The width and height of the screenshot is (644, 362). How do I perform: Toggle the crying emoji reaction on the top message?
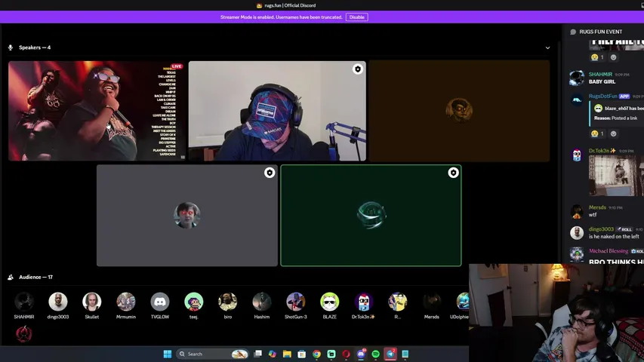(597, 57)
